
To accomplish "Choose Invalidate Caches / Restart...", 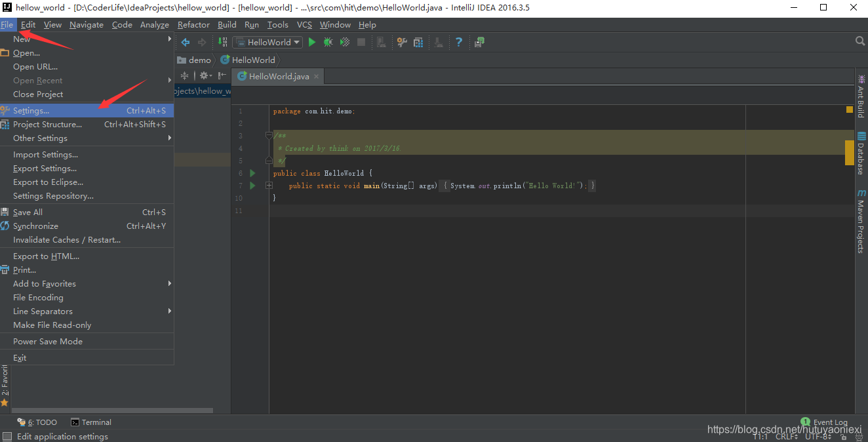I will [87, 239].
